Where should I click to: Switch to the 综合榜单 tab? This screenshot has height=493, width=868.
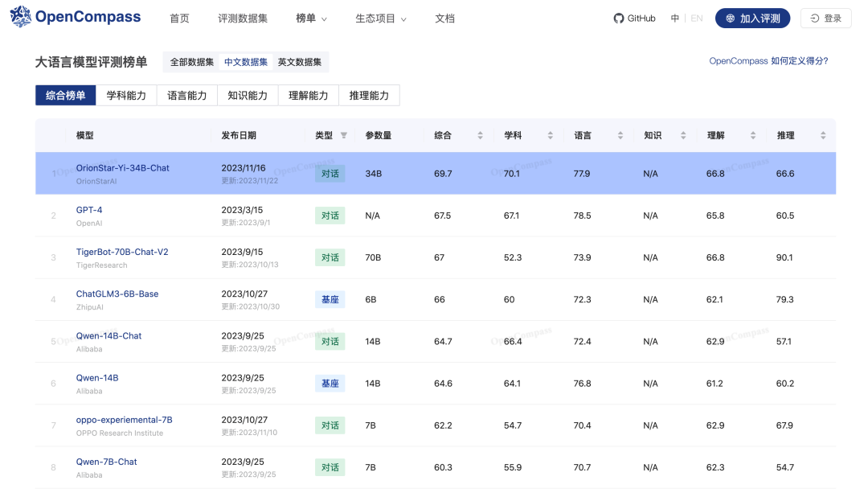(x=65, y=95)
